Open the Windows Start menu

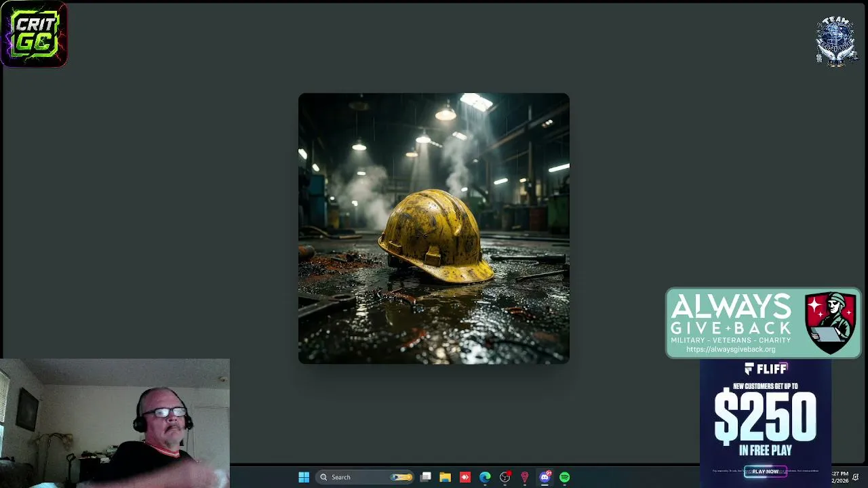[304, 477]
